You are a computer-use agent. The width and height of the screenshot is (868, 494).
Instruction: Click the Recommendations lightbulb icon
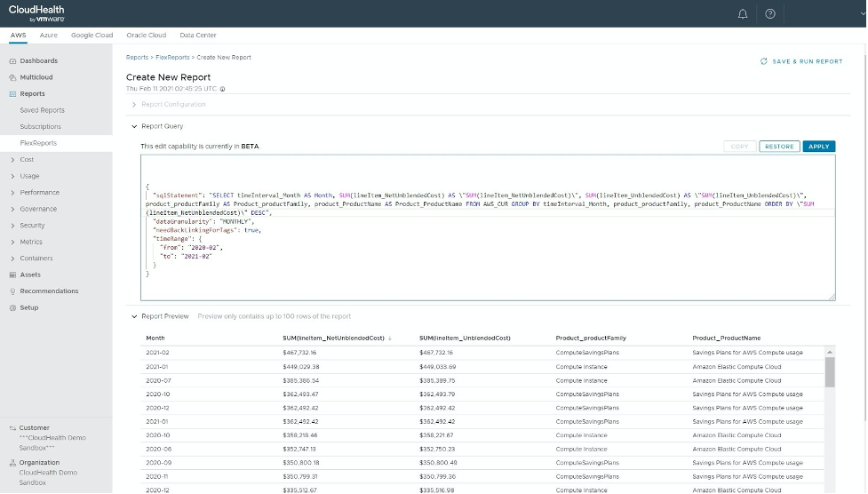click(x=12, y=291)
